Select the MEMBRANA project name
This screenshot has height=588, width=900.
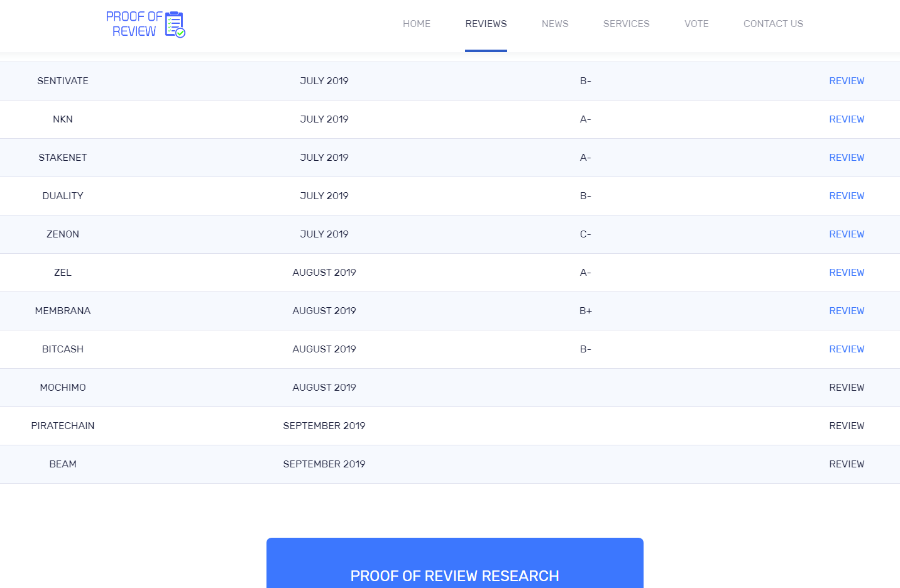tap(63, 311)
